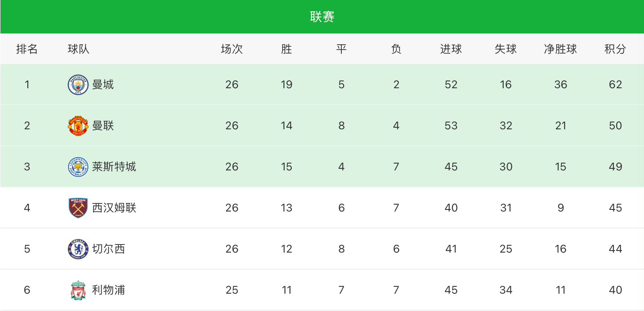The width and height of the screenshot is (644, 311).
Task: Click the Liverpool club crest
Action: click(x=78, y=290)
